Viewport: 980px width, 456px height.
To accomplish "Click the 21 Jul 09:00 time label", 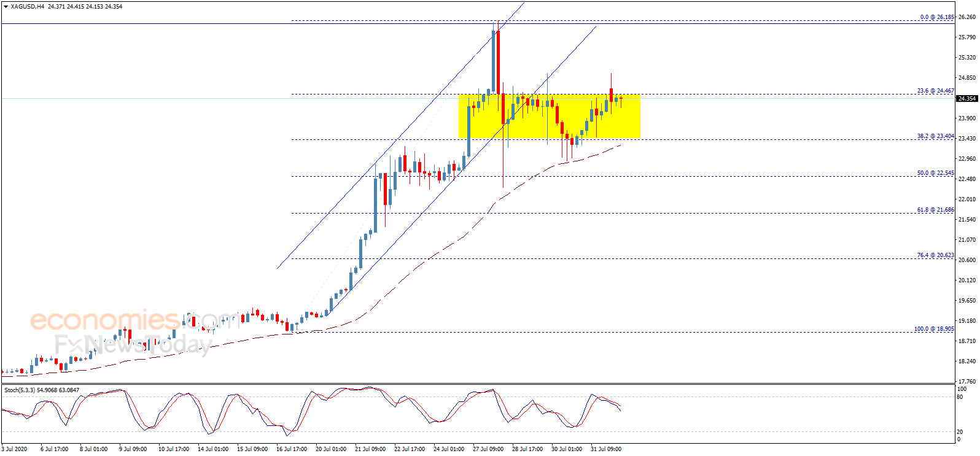I will 370,449.
